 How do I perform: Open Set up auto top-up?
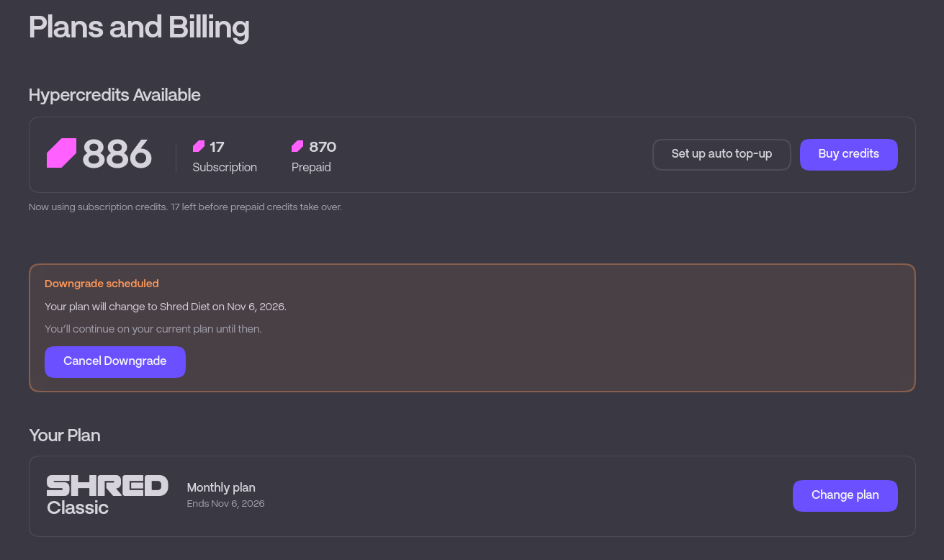[722, 154]
